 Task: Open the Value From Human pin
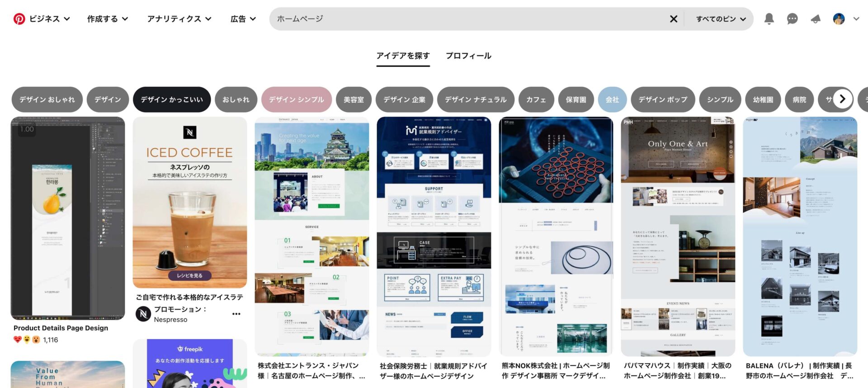(x=68, y=374)
